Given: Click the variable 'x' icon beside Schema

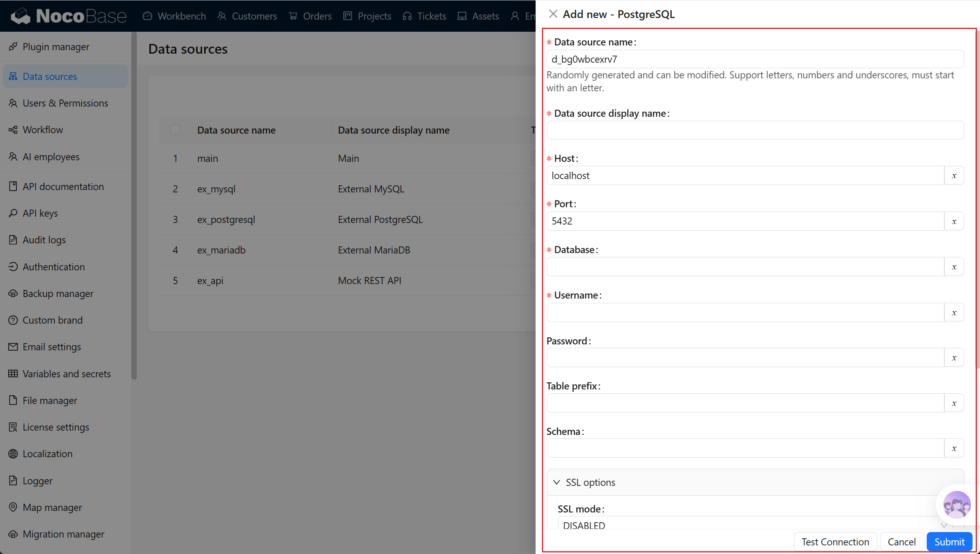Looking at the screenshot, I should [954, 448].
